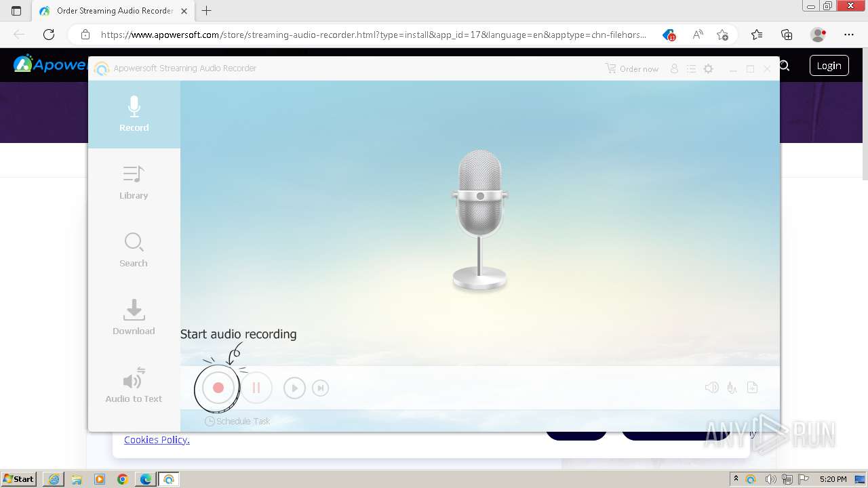This screenshot has height=488, width=868.
Task: Open the Favorites list in Edge
Action: point(757,35)
